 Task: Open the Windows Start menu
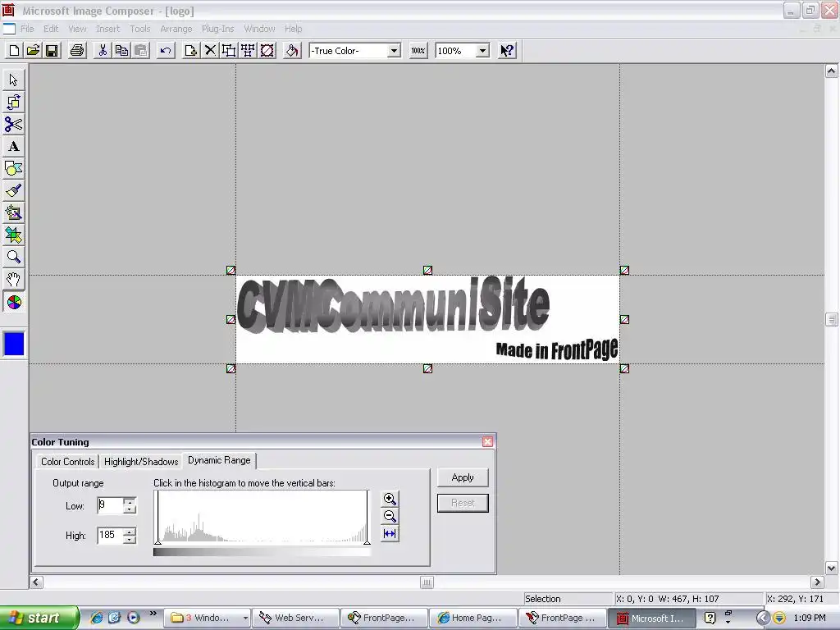[39, 618]
